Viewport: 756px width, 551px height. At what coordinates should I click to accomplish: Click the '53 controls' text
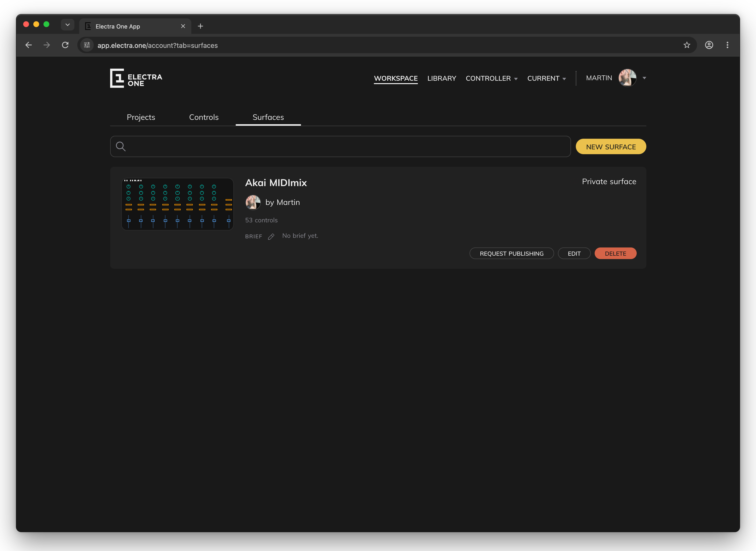(261, 220)
